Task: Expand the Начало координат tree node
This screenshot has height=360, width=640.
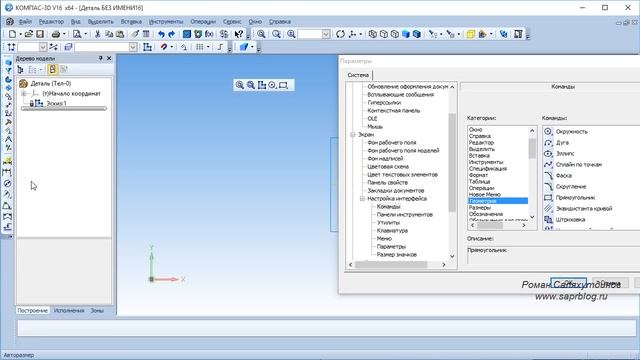Action: click(x=24, y=93)
